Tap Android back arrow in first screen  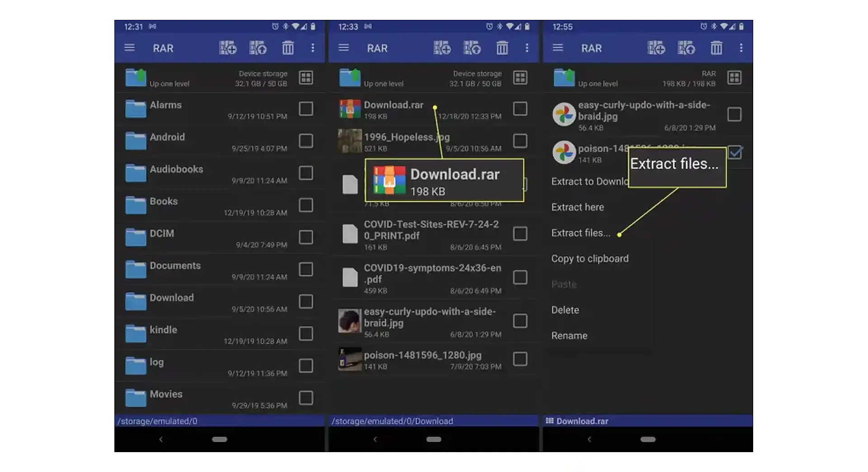(x=161, y=439)
